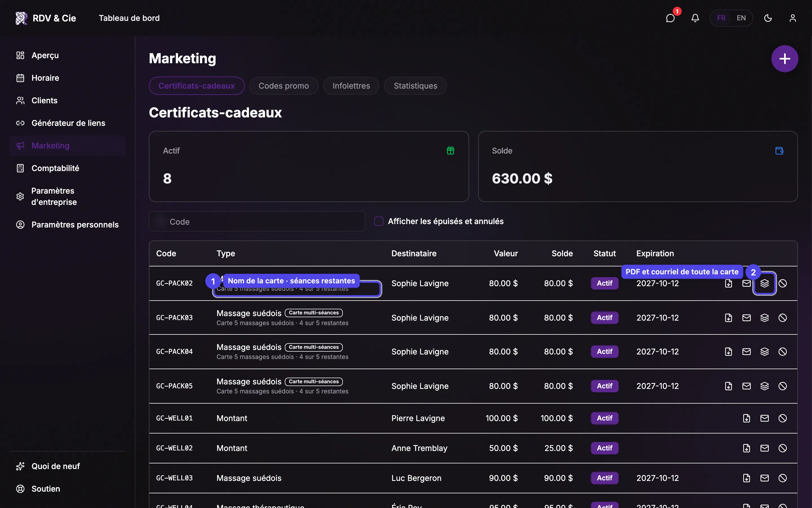Open Comptabilité in sidebar

pos(67,168)
